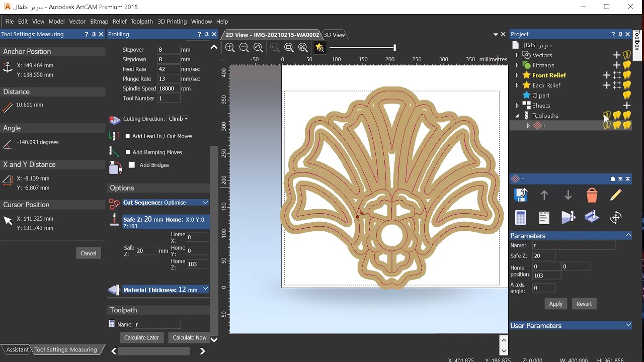Image resolution: width=644 pixels, height=362 pixels.
Task: Delete toolpath using orange bin icon
Action: click(x=592, y=195)
